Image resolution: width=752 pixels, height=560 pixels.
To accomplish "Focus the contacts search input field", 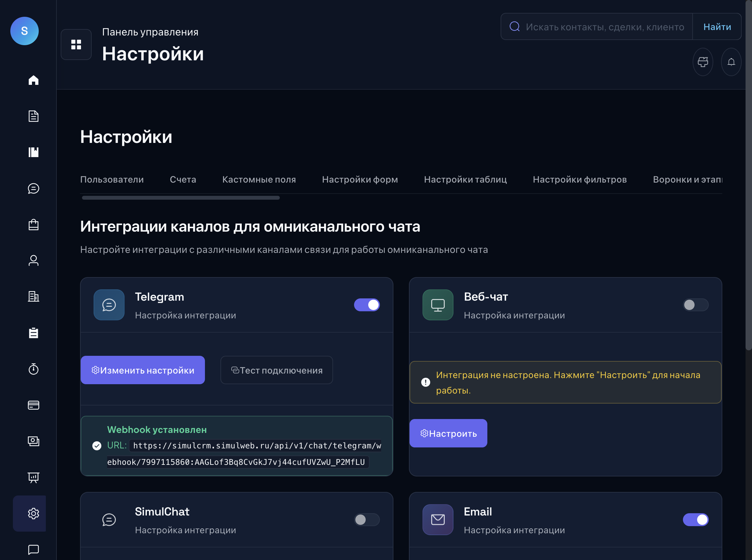I will click(x=605, y=26).
